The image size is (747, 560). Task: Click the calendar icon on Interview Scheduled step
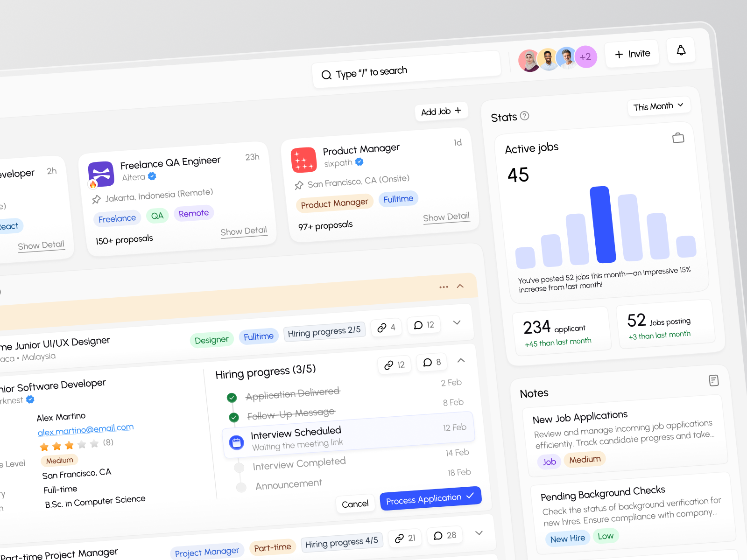236,442
